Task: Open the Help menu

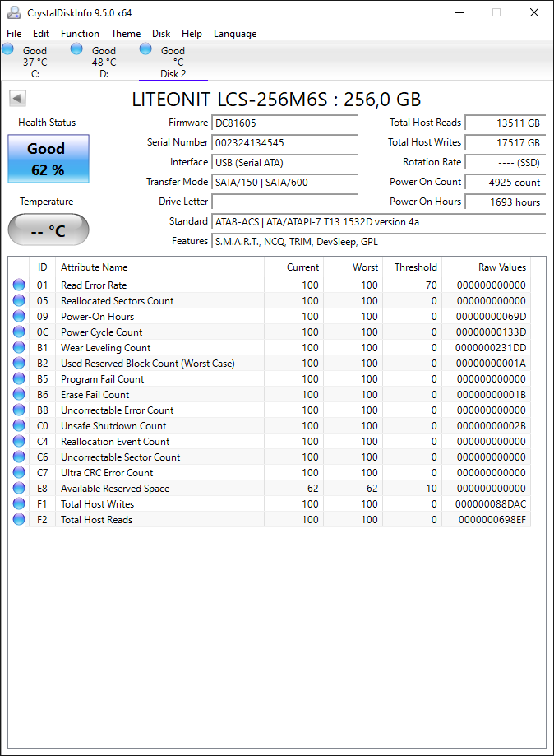Action: coord(192,33)
